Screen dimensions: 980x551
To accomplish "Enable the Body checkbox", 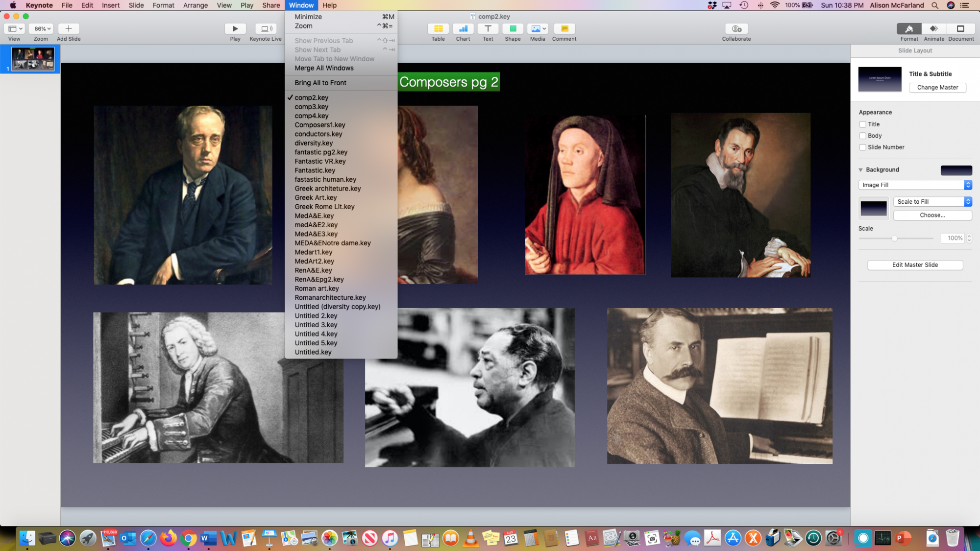I will 862,136.
